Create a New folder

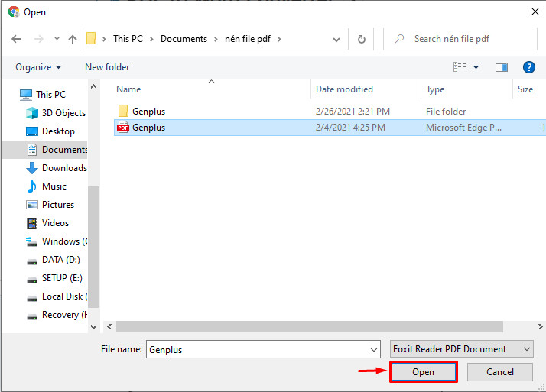pyautogui.click(x=107, y=67)
